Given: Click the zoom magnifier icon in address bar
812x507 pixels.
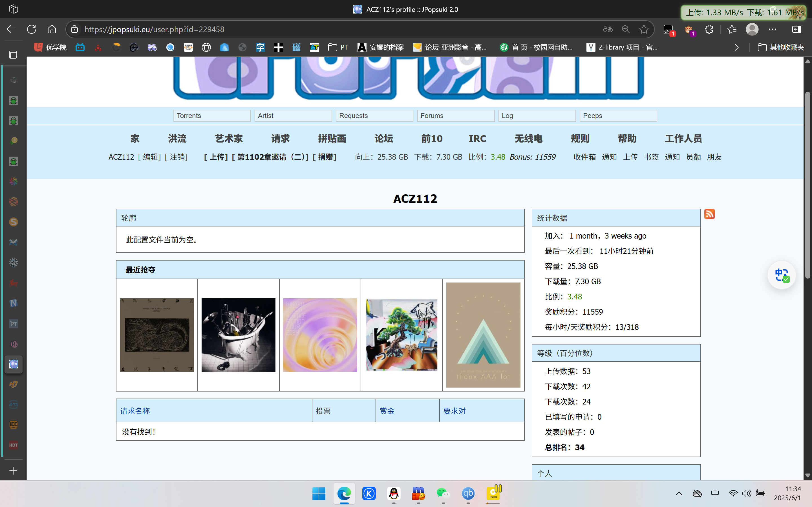Looking at the screenshot, I should click(x=625, y=29).
